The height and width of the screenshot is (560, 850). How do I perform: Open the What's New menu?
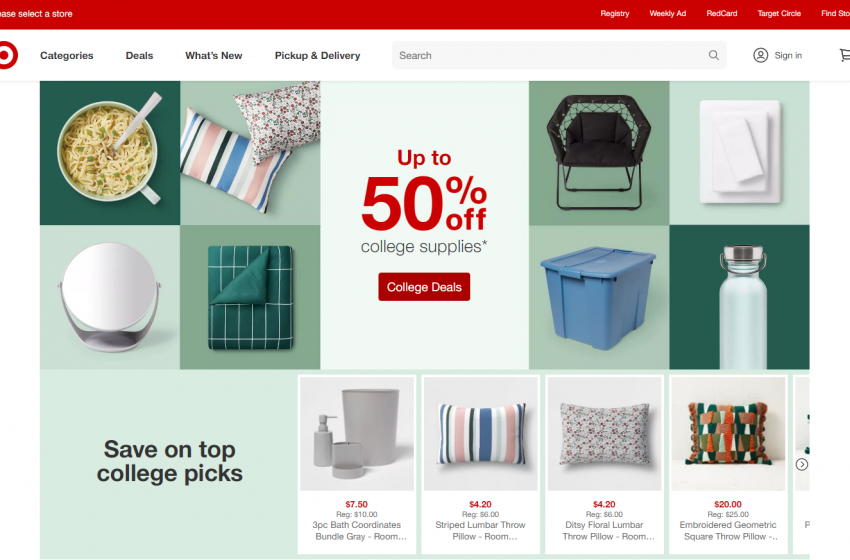pos(214,55)
